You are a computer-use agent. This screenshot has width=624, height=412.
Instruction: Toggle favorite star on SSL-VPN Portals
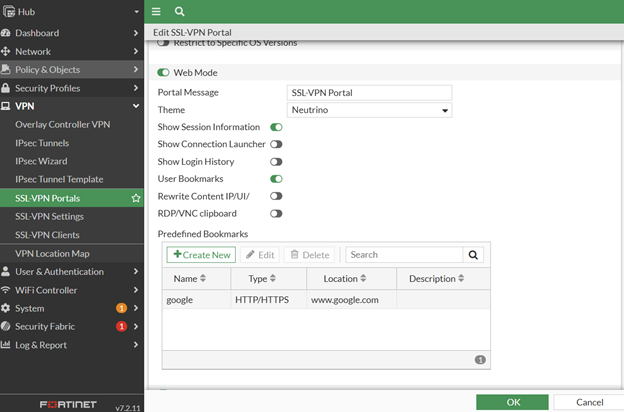[136, 198]
